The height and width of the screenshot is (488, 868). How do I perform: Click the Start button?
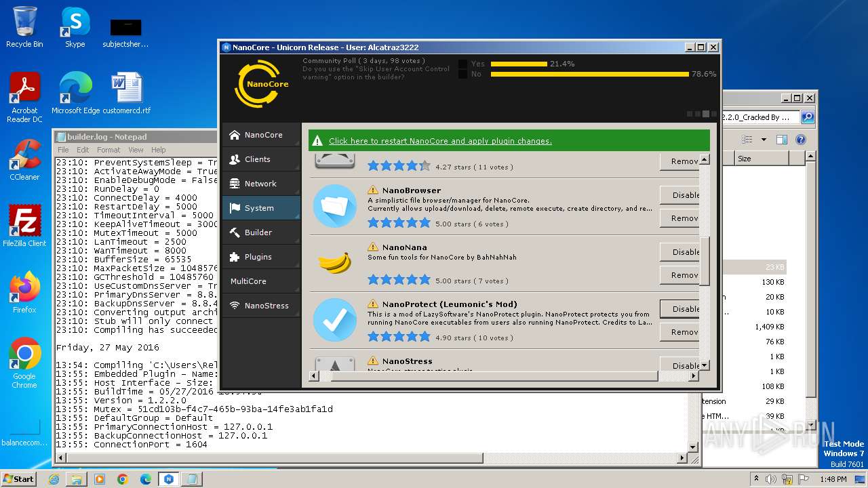[x=18, y=479]
